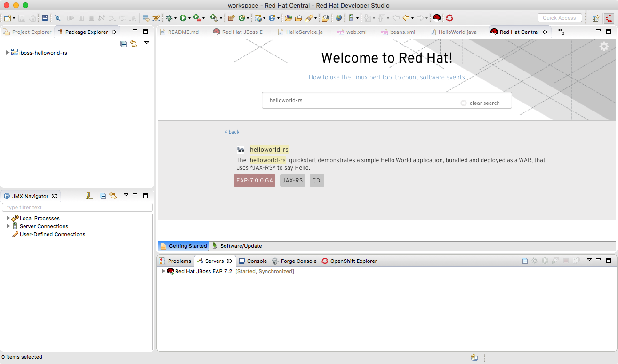The height and width of the screenshot is (364, 618).
Task: Open the Servers view menu triangle
Action: tap(589, 260)
